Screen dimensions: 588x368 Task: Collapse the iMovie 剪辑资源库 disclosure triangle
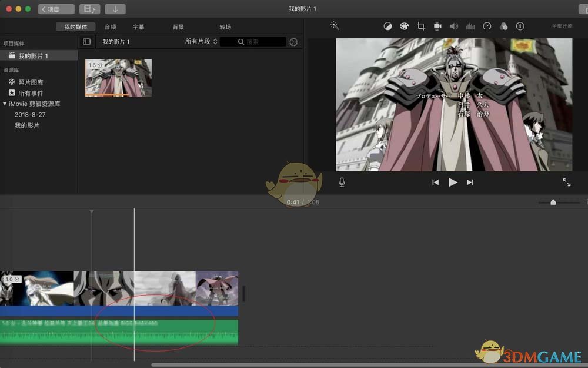point(5,103)
